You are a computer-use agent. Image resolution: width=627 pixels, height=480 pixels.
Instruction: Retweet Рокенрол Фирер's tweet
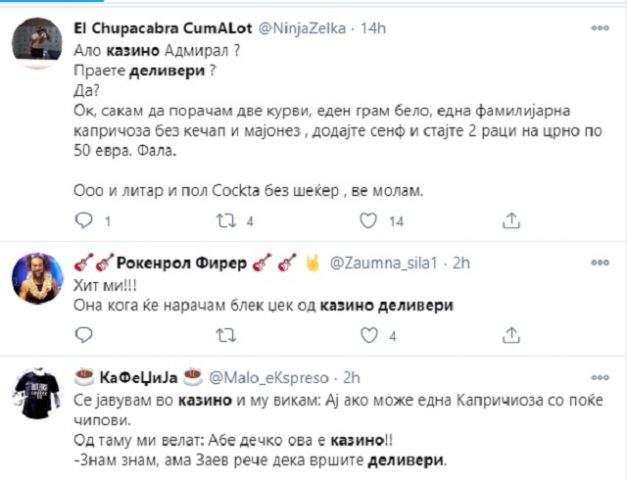pyautogui.click(x=224, y=335)
